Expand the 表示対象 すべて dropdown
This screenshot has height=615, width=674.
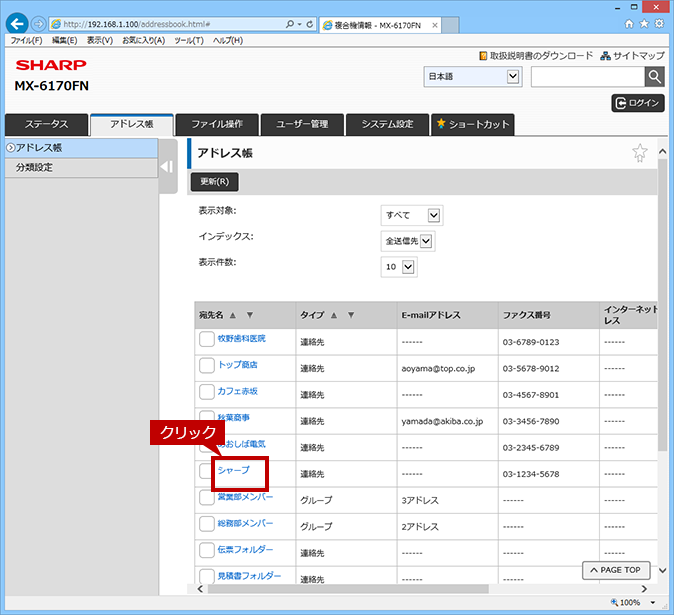point(412,215)
